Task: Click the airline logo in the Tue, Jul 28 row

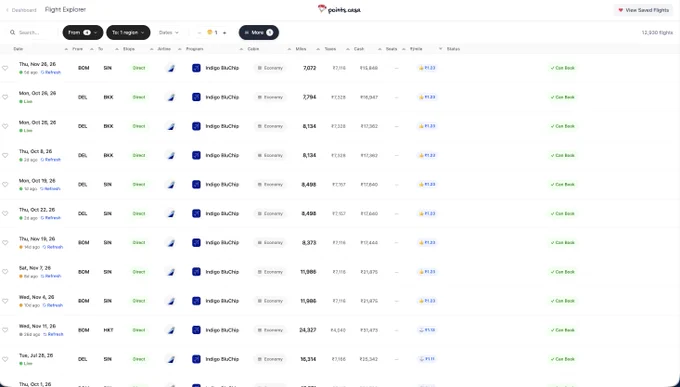Action: (x=171, y=359)
